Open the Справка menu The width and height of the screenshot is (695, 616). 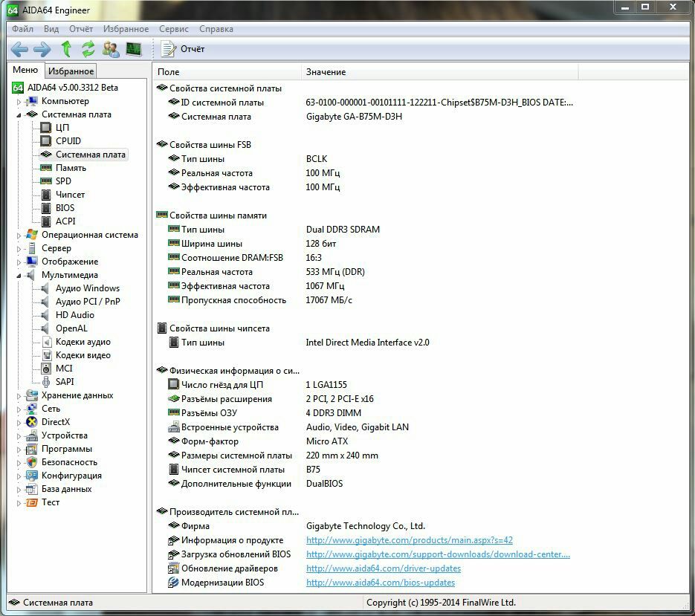tap(216, 29)
